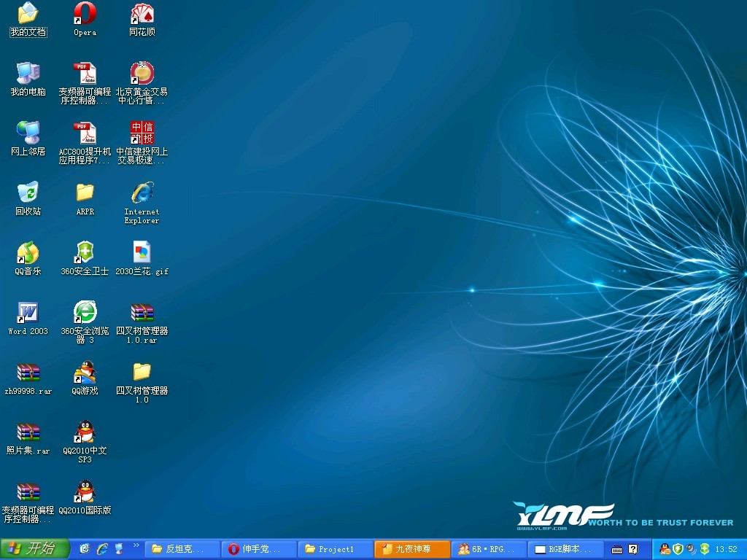Launch Internet Explorer from quick launch bar
The width and height of the screenshot is (747, 560).
(x=102, y=549)
